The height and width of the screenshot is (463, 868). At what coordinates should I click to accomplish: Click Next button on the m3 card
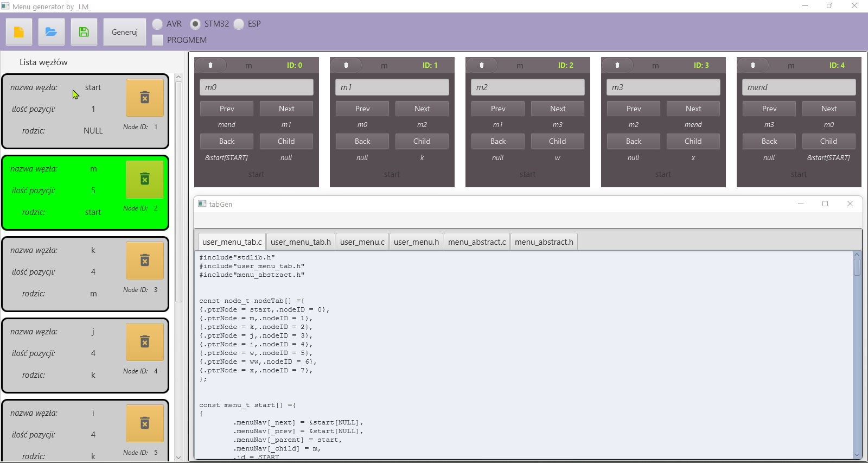(693, 109)
